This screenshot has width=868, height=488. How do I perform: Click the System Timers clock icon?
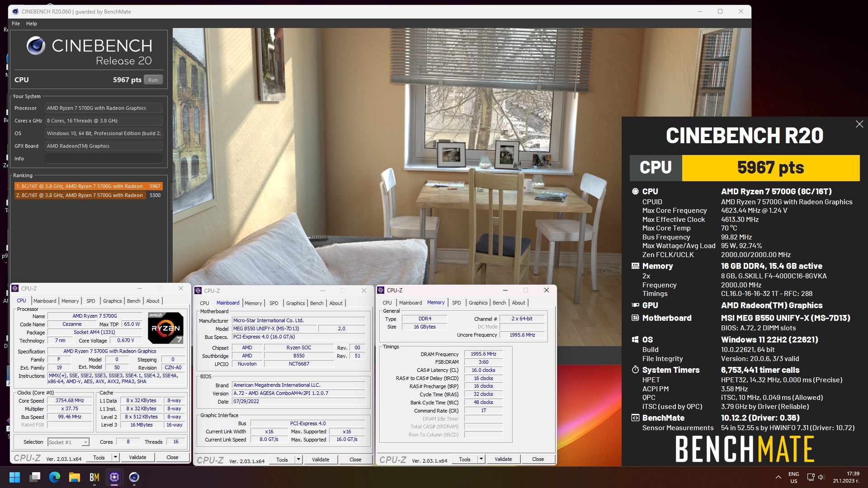[x=635, y=370]
